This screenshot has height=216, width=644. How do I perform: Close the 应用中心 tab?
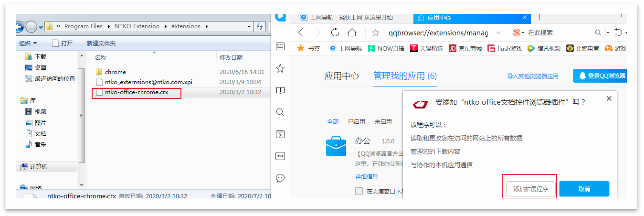click(524, 17)
